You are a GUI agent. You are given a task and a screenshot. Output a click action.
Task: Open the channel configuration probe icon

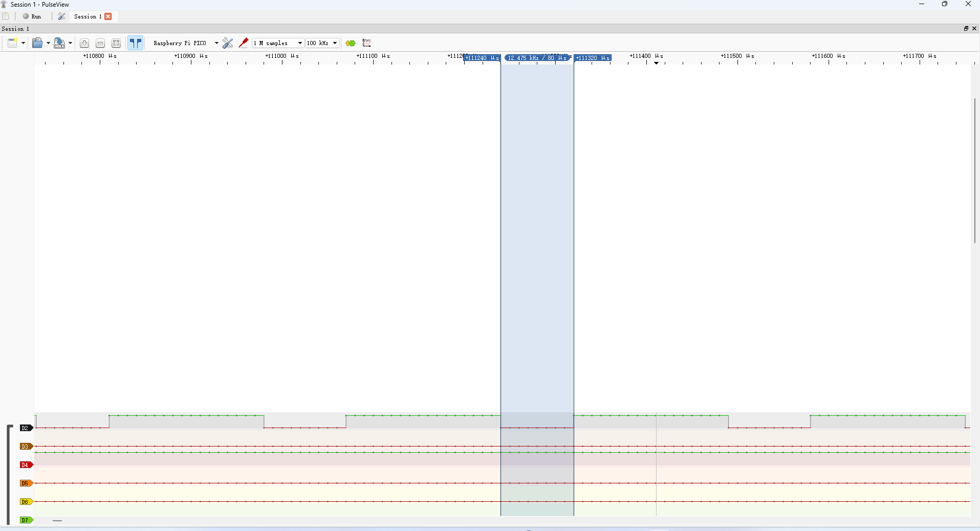244,43
